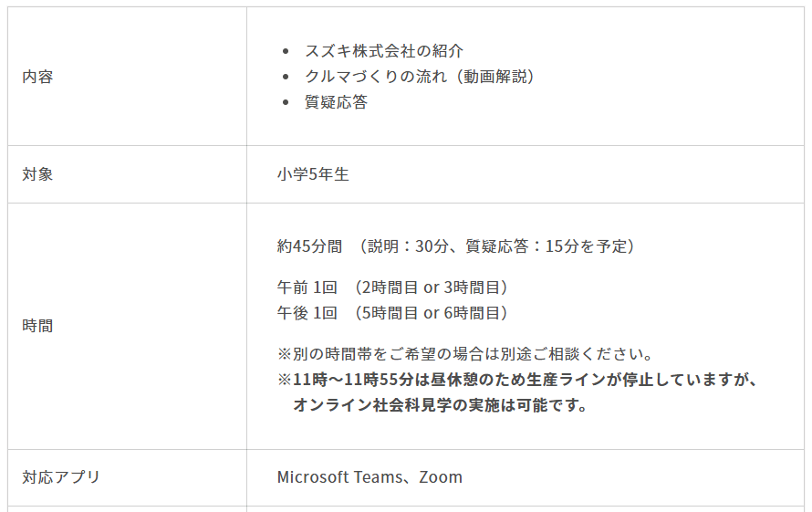Select the スズキ株式会社の紹介 bullet text

click(384, 51)
